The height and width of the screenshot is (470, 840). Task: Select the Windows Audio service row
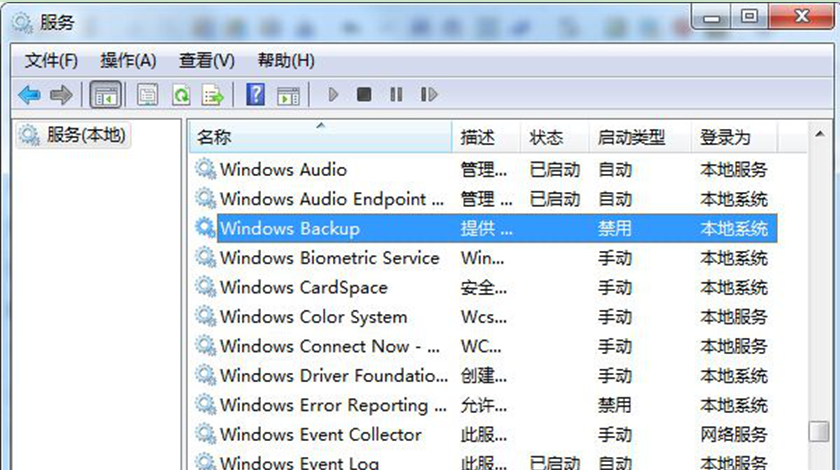coord(283,170)
